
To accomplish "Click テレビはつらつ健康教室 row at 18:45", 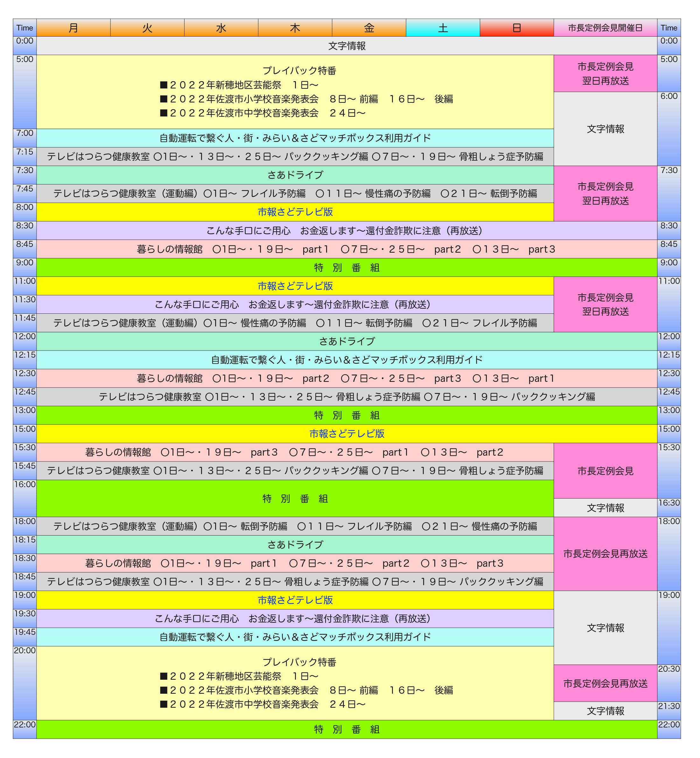I will [x=295, y=581].
